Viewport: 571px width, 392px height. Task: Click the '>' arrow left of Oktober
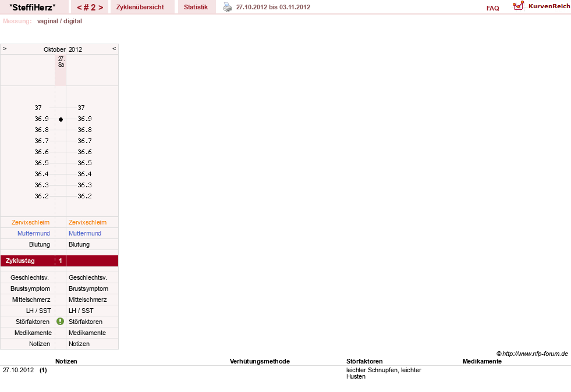click(5, 48)
